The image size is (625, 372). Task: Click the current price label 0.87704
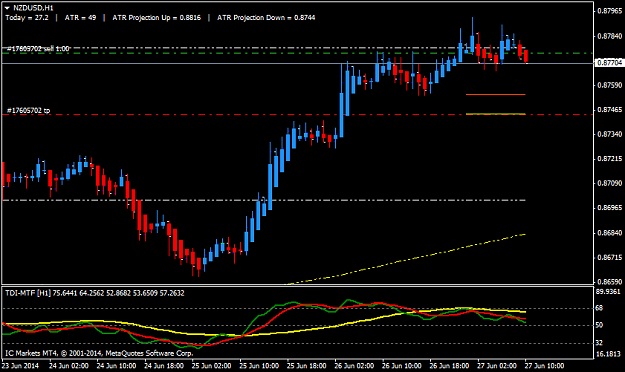point(609,63)
